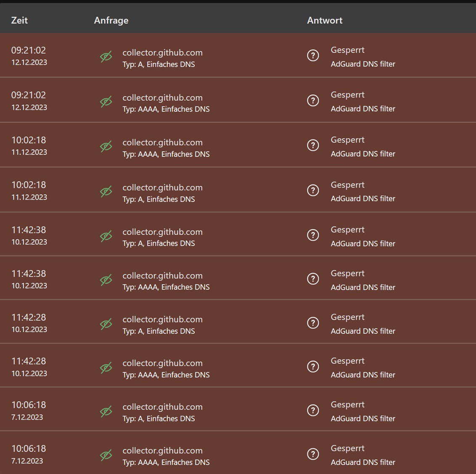Click tracker eye icon in 10:02:18 Typ A row
Viewport: 476px width, 474px height.
coord(106,191)
